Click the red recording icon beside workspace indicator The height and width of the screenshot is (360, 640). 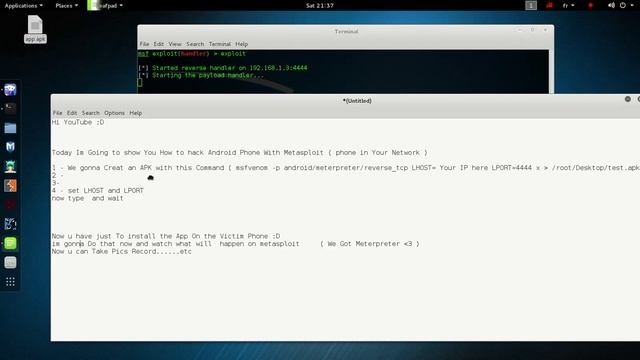click(549, 5)
